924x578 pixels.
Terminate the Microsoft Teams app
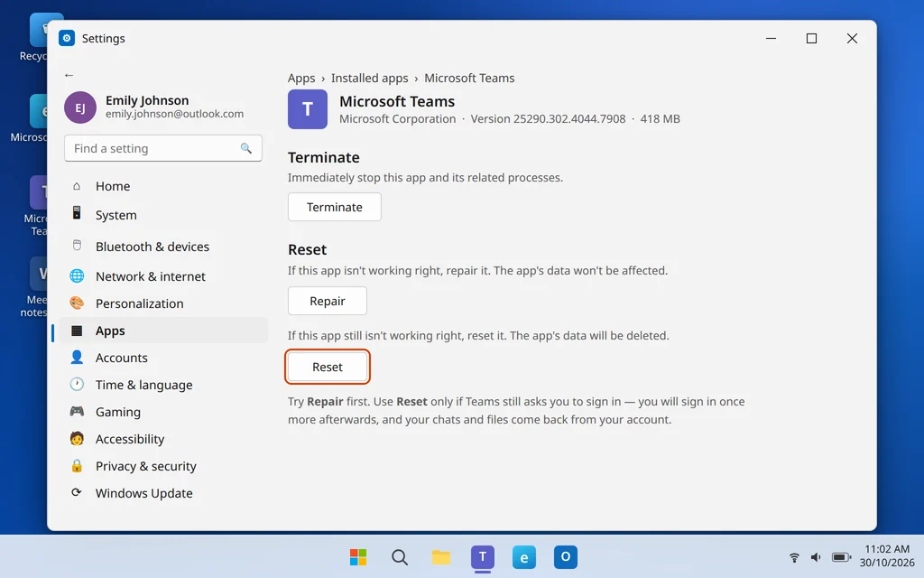pyautogui.click(x=334, y=207)
